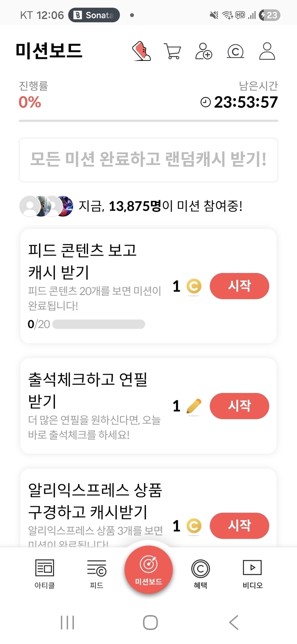297x644 pixels.
Task: Open the cash coin icon in header
Action: point(235,52)
